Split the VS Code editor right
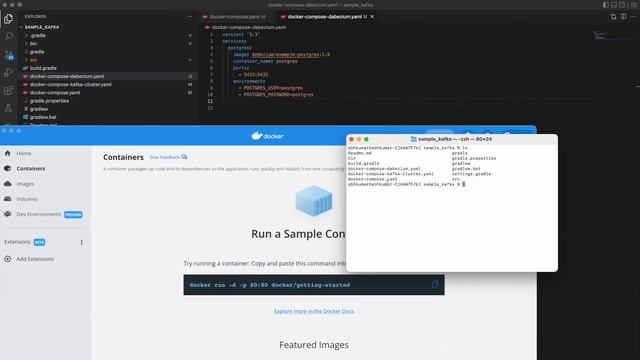The height and width of the screenshot is (360, 640). tap(623, 17)
